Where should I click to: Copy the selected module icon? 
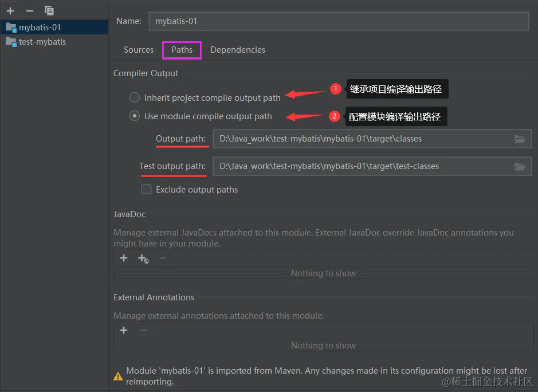pos(49,11)
